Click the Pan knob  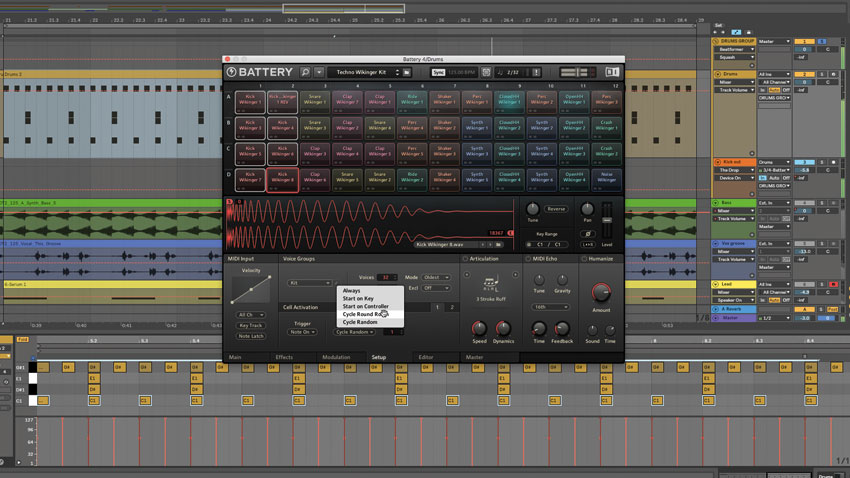point(587,209)
